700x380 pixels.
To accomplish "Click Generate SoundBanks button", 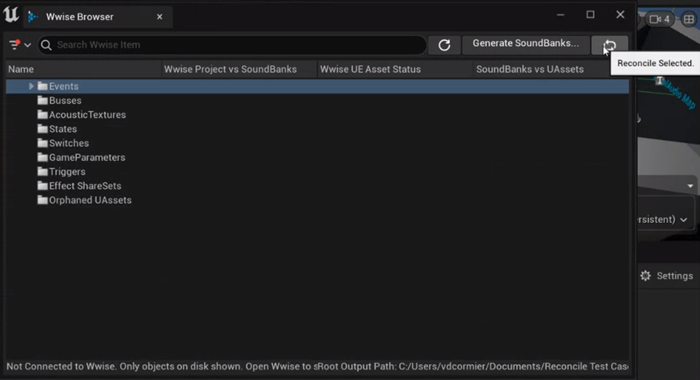I will [525, 44].
